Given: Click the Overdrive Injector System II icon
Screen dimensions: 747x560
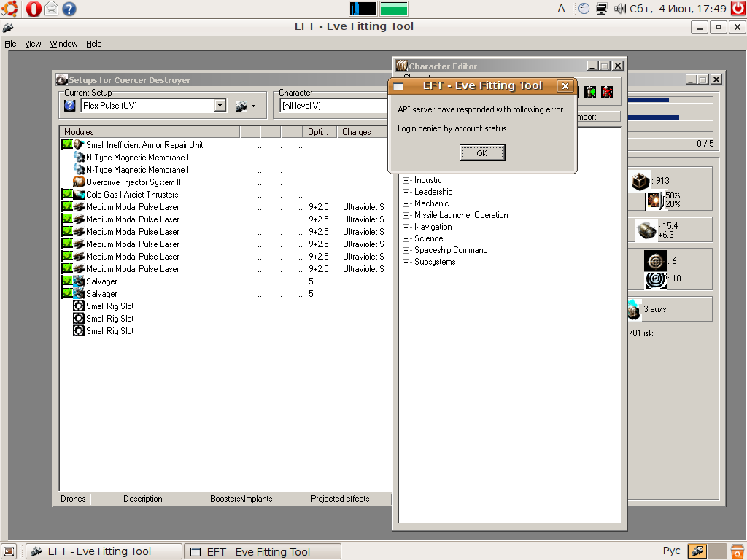Looking at the screenshot, I should [79, 182].
